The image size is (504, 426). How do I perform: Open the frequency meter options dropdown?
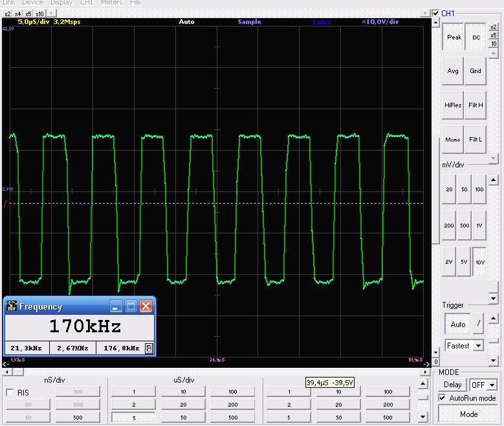point(149,348)
